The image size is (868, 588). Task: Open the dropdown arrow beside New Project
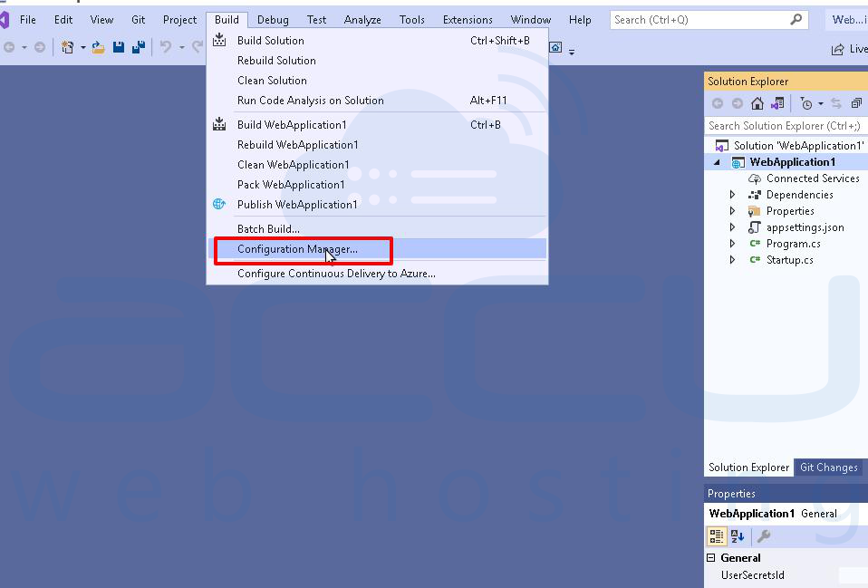[83, 48]
